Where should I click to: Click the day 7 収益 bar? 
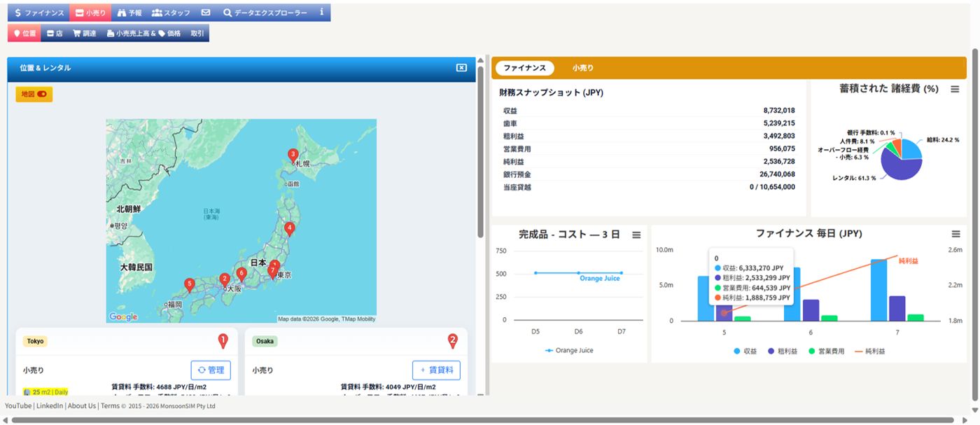(x=879, y=290)
